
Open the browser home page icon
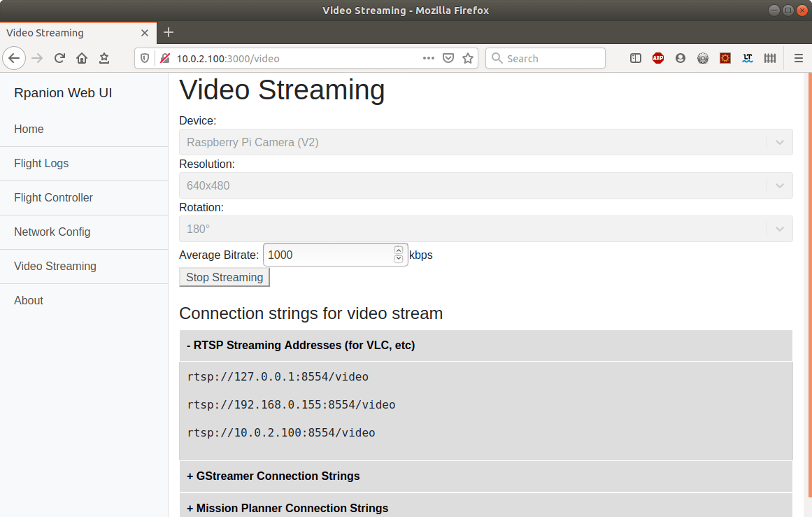(x=82, y=58)
